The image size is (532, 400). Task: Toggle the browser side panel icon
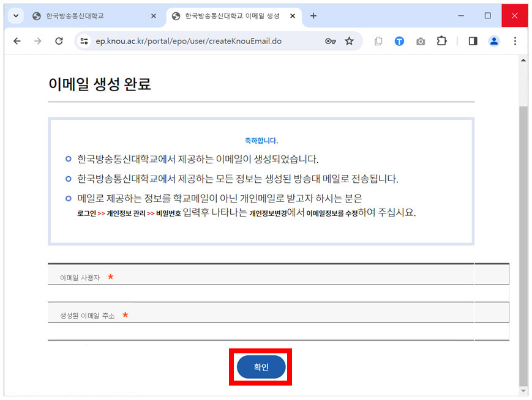473,41
